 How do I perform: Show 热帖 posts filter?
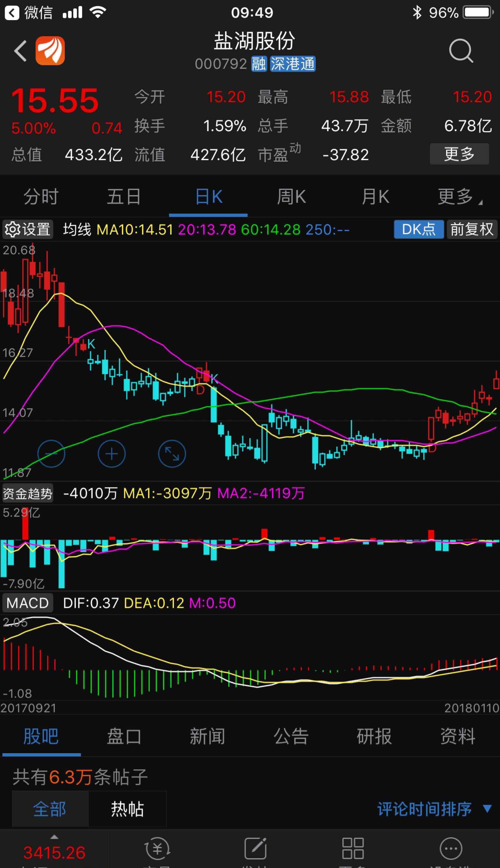[127, 809]
